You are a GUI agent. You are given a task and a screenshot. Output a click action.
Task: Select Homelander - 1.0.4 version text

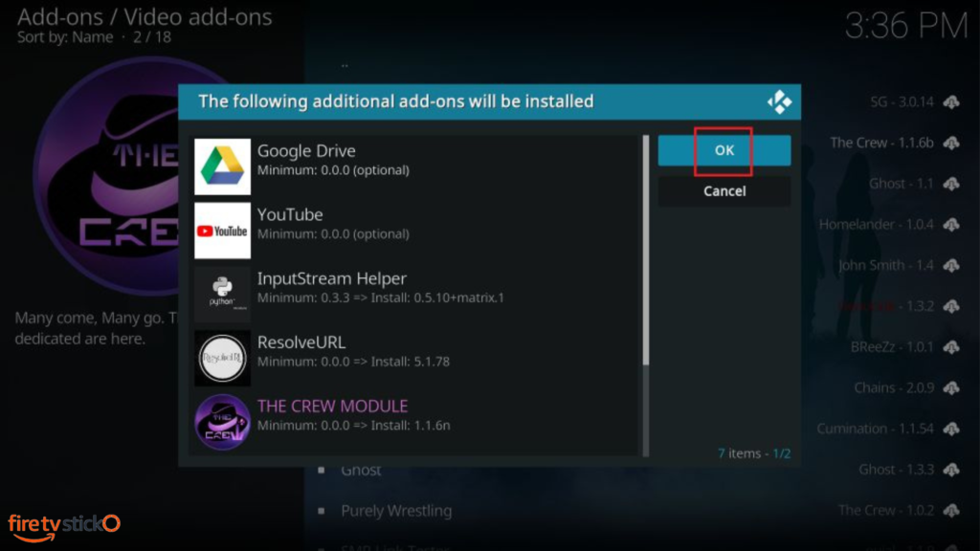877,224
